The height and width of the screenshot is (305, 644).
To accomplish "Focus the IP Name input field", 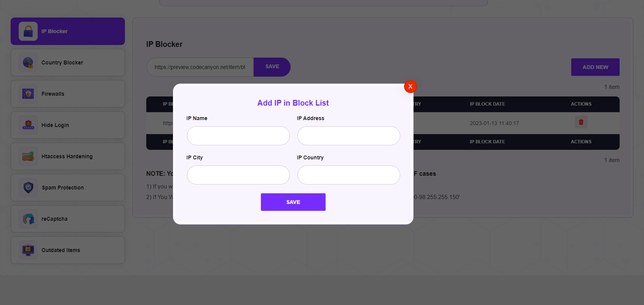I will click(238, 136).
